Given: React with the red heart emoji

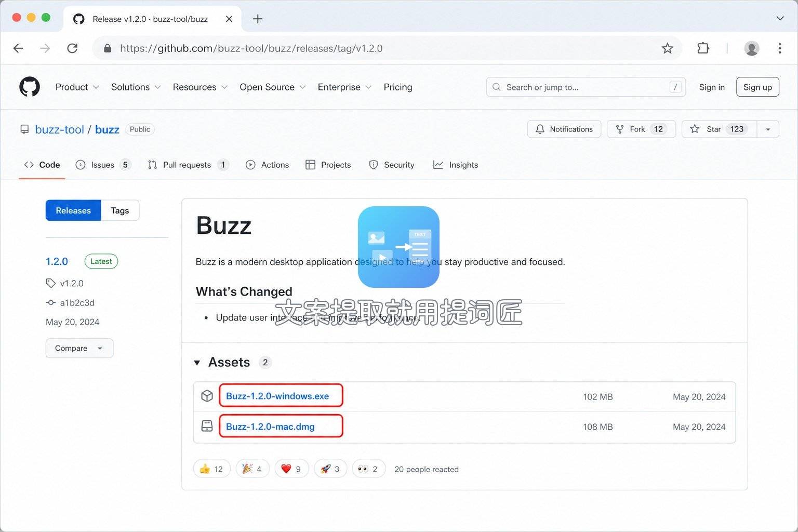Looking at the screenshot, I should click(x=291, y=469).
